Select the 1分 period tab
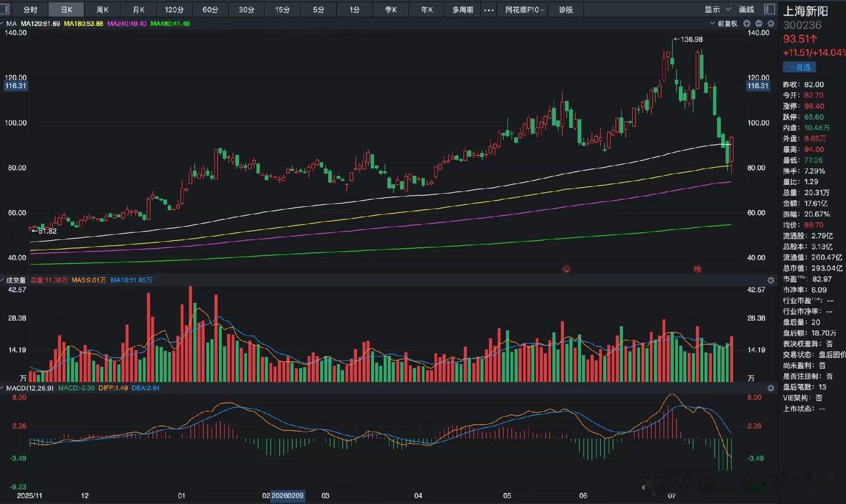 (354, 10)
